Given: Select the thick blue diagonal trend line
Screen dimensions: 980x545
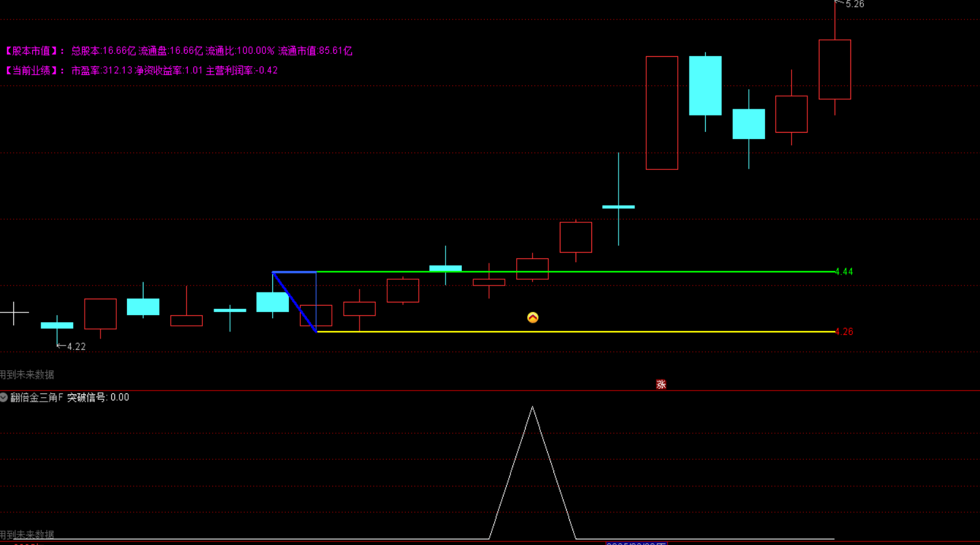Looking at the screenshot, I should 294,302.
